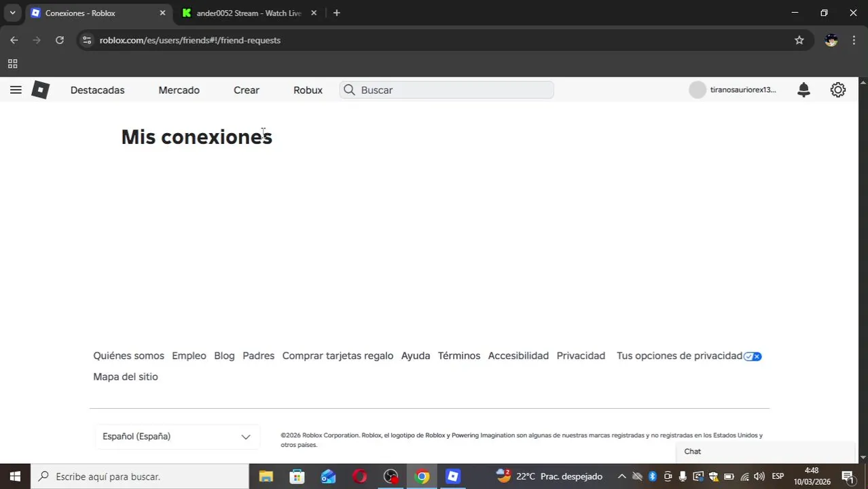This screenshot has width=868, height=489.
Task: Open the Roblox settings gear
Action: click(x=838, y=90)
